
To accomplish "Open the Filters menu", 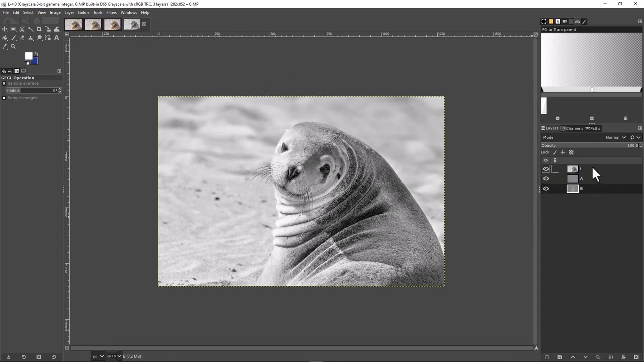I will click(x=111, y=12).
